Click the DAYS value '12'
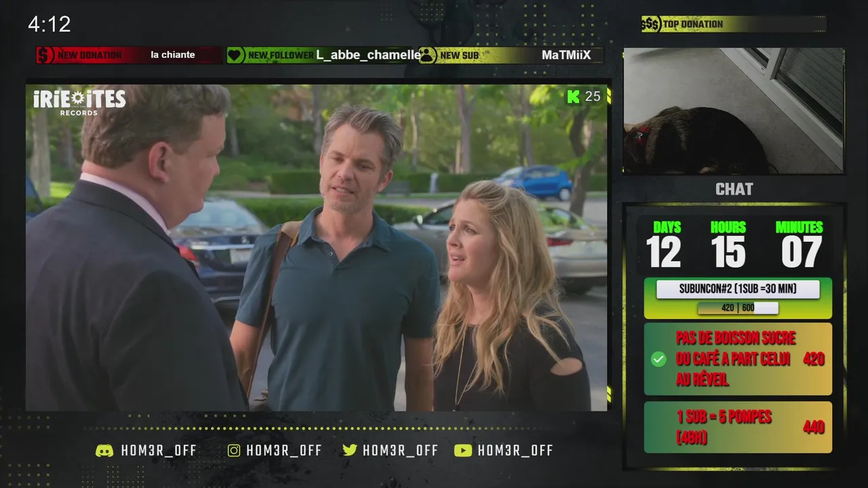 pos(664,253)
